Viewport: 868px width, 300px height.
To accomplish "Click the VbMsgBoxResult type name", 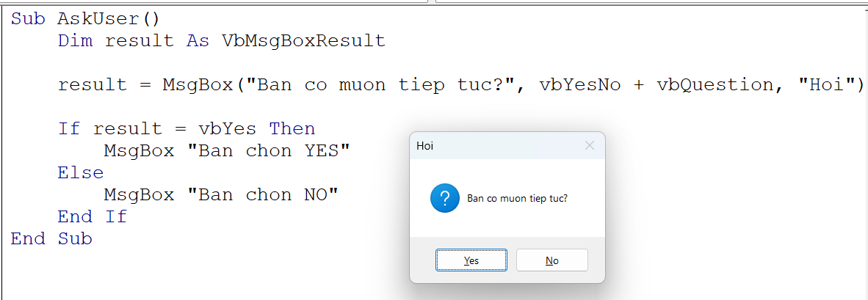I will click(x=303, y=41).
